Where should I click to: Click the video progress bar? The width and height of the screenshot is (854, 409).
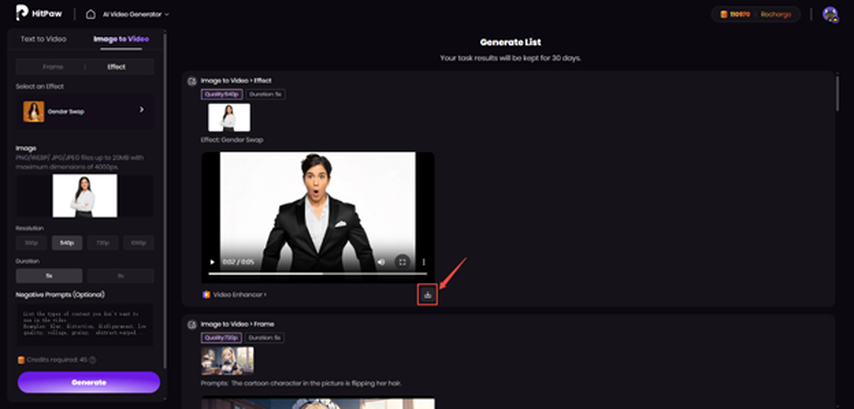pos(317,273)
